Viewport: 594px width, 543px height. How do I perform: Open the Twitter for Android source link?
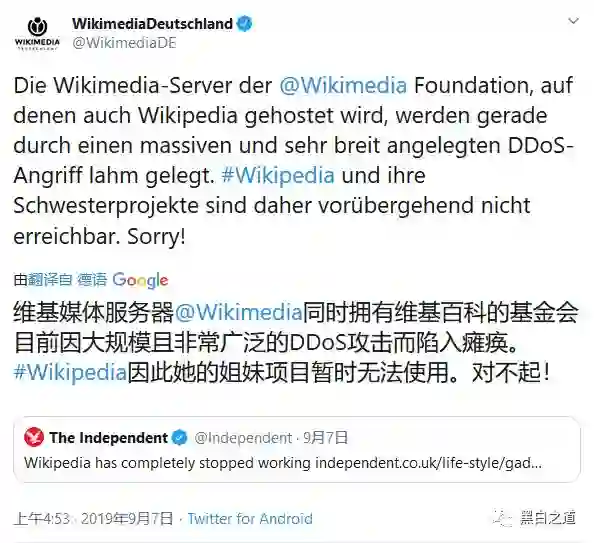(250, 518)
